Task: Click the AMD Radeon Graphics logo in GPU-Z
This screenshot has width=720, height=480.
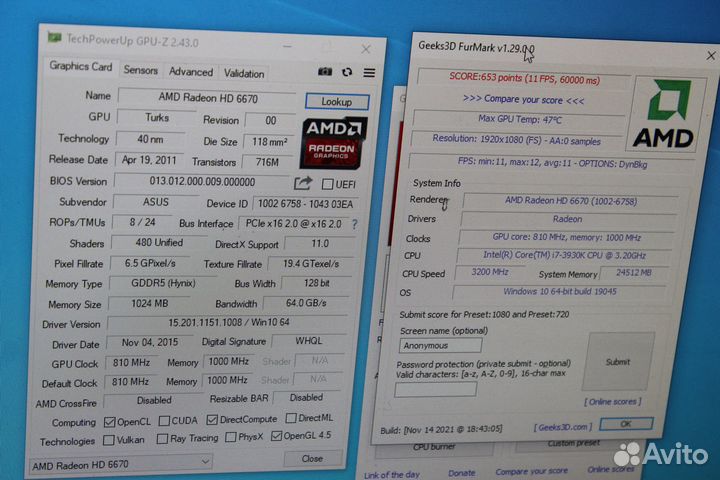Action: (333, 143)
